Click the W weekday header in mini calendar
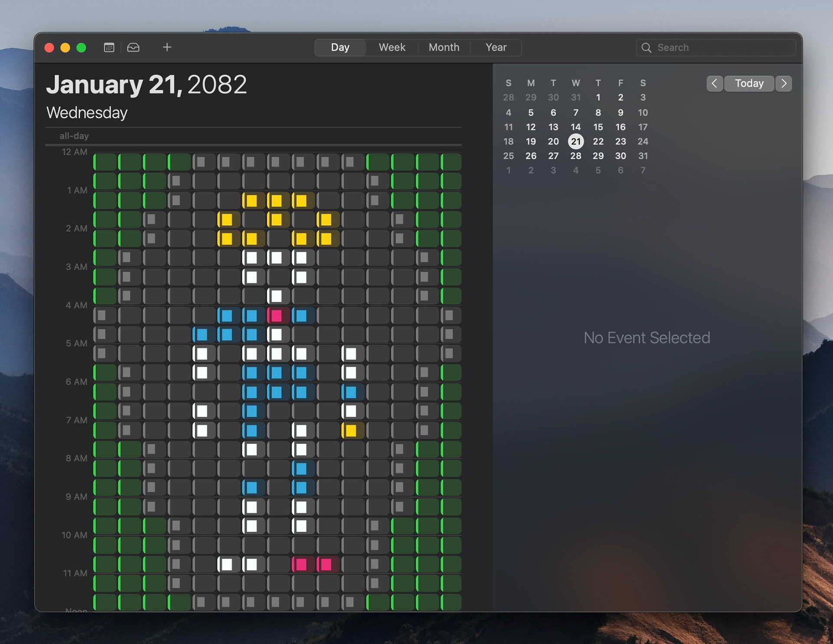 576,83
